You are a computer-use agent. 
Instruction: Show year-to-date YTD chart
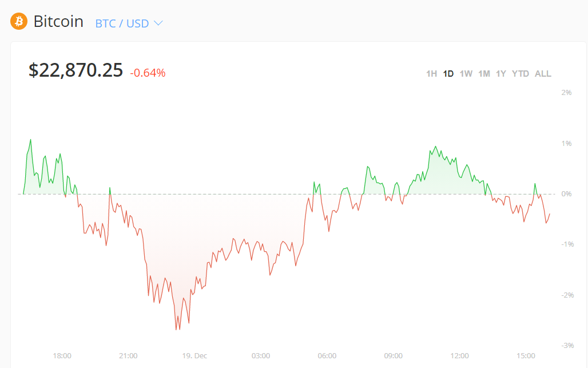pyautogui.click(x=521, y=74)
